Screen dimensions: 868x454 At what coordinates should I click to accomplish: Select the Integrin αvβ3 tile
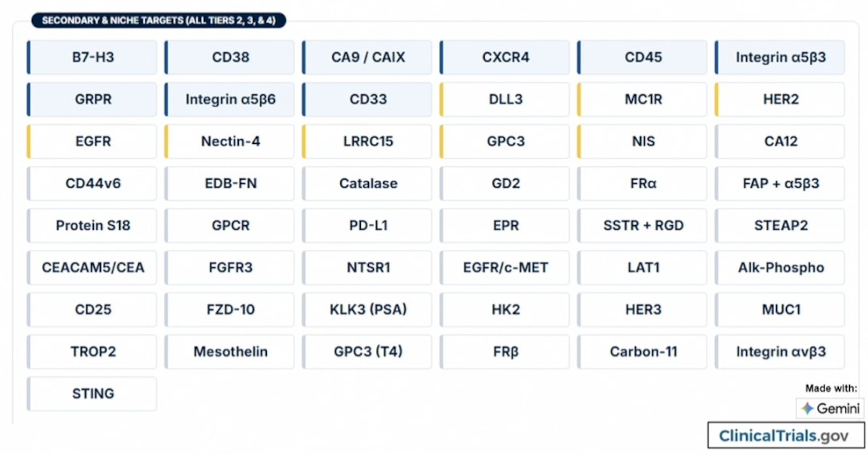coord(780,351)
